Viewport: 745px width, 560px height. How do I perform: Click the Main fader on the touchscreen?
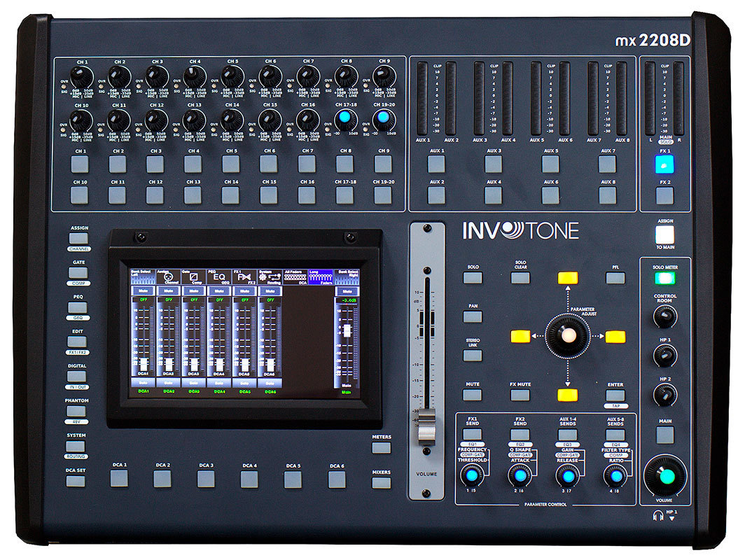(x=346, y=330)
